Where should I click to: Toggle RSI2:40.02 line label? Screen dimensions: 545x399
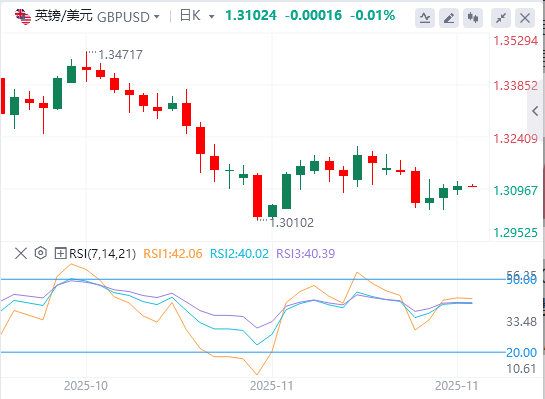(239, 254)
